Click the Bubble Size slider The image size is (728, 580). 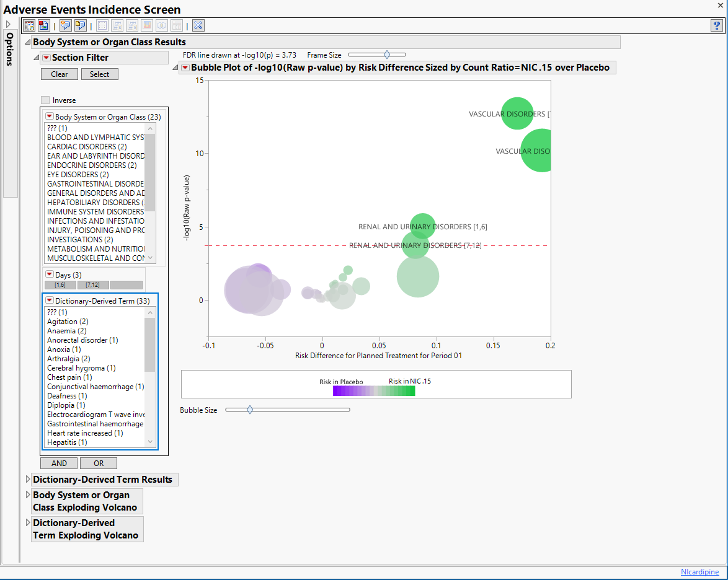[250, 410]
